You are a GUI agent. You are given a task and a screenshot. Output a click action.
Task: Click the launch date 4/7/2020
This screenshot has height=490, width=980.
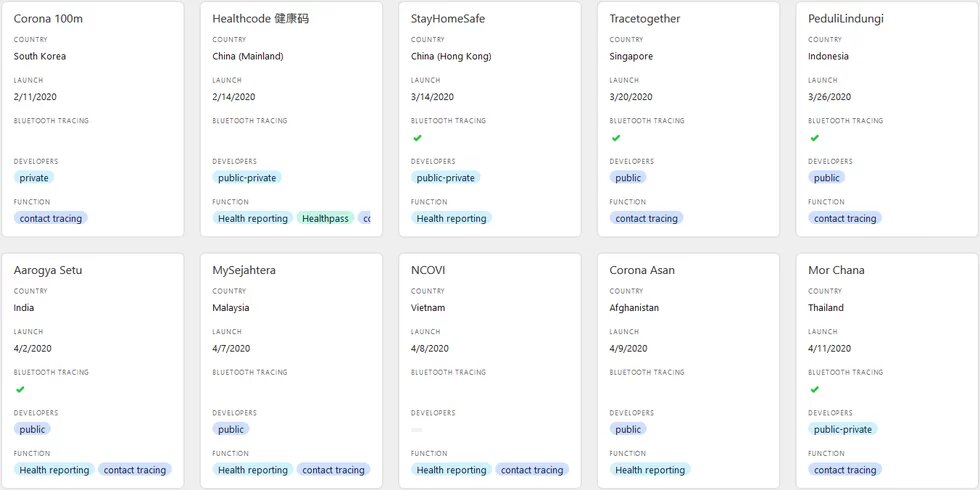pyautogui.click(x=231, y=348)
